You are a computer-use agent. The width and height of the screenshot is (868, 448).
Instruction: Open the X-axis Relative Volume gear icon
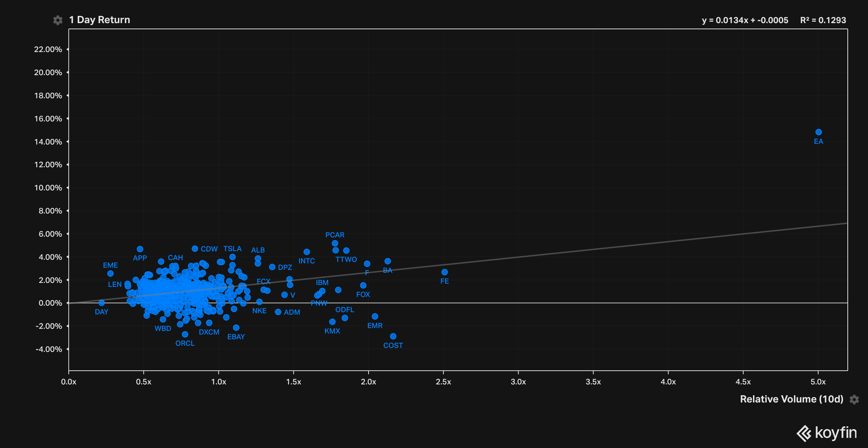coord(854,400)
